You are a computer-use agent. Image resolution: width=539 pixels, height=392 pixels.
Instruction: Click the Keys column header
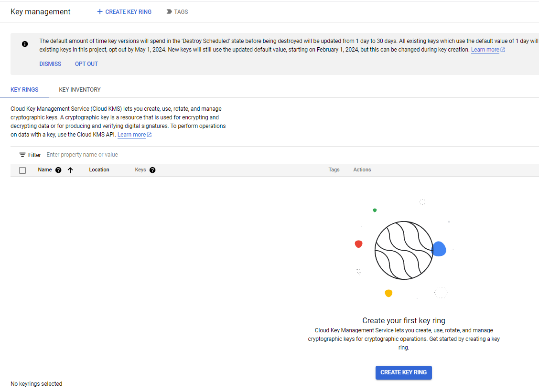click(140, 170)
